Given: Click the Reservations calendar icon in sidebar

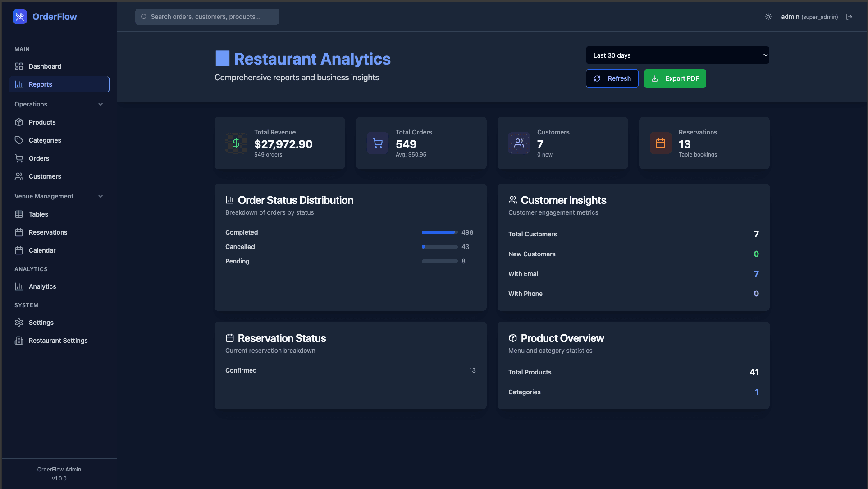Looking at the screenshot, I should tap(18, 232).
